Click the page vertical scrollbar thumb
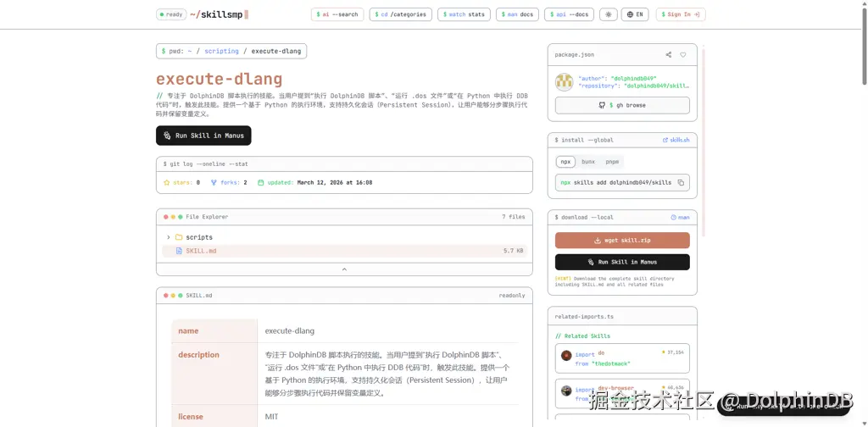 (864, 47)
